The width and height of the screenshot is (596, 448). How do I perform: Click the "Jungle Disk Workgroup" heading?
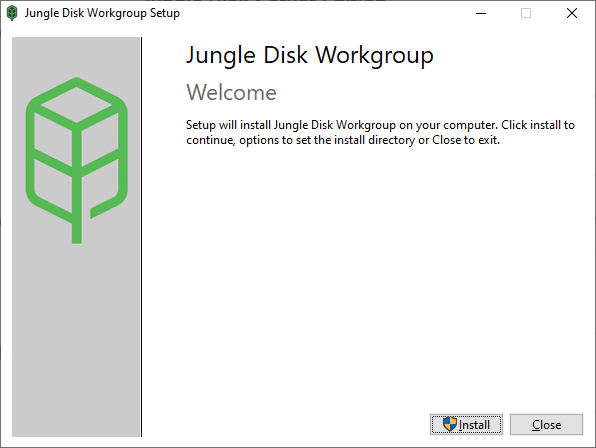click(310, 55)
